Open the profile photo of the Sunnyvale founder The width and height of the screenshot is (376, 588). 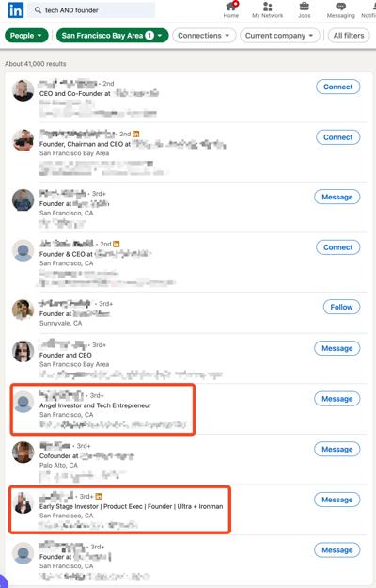pos(23,310)
